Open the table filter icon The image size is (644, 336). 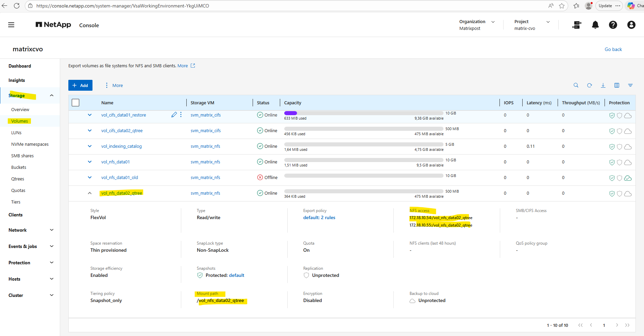click(x=630, y=85)
